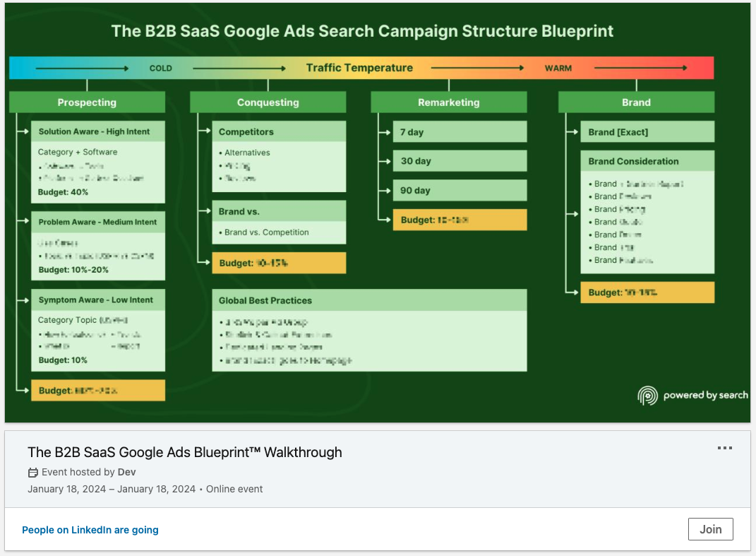Click the Competitors box heading

coord(279,132)
